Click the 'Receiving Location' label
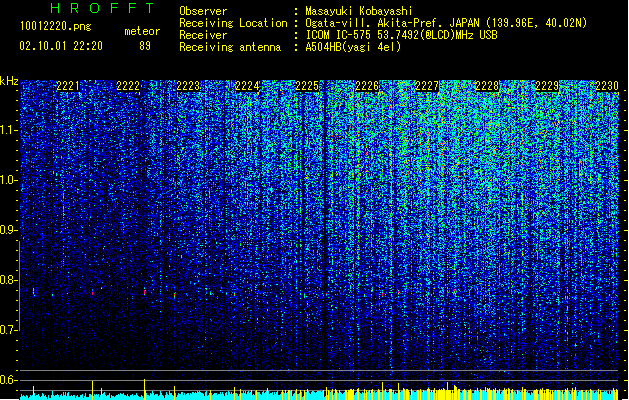Viewport: 629px width, 400px height. point(233,23)
